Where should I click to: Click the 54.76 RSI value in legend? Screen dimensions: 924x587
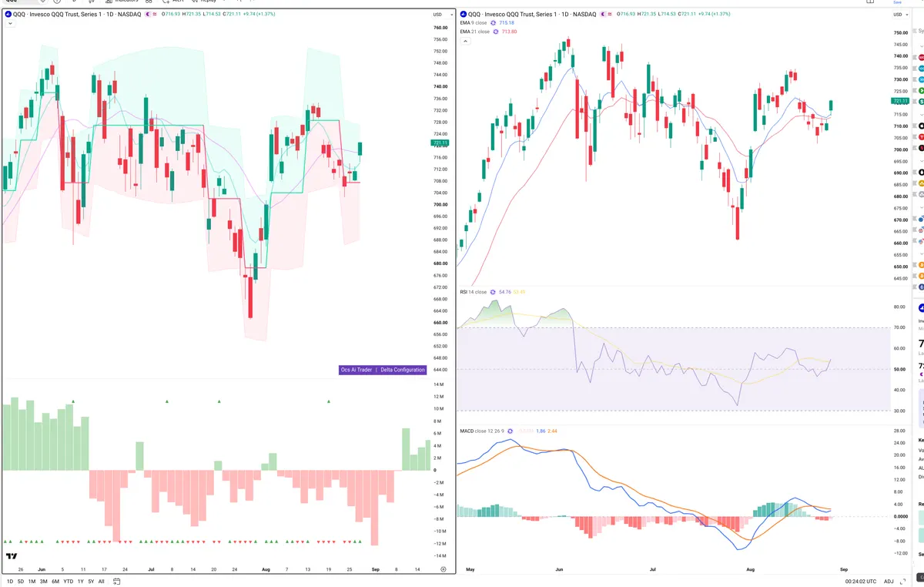(x=505, y=292)
